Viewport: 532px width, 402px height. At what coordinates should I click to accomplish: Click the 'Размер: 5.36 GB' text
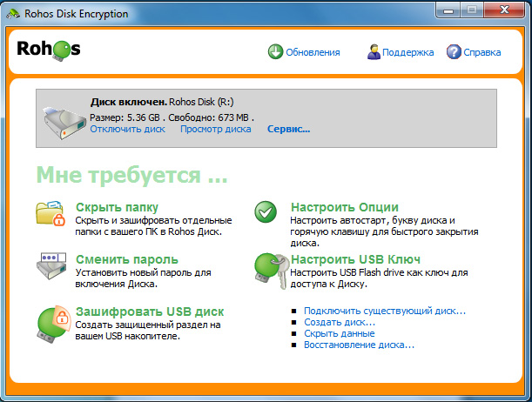coord(125,117)
